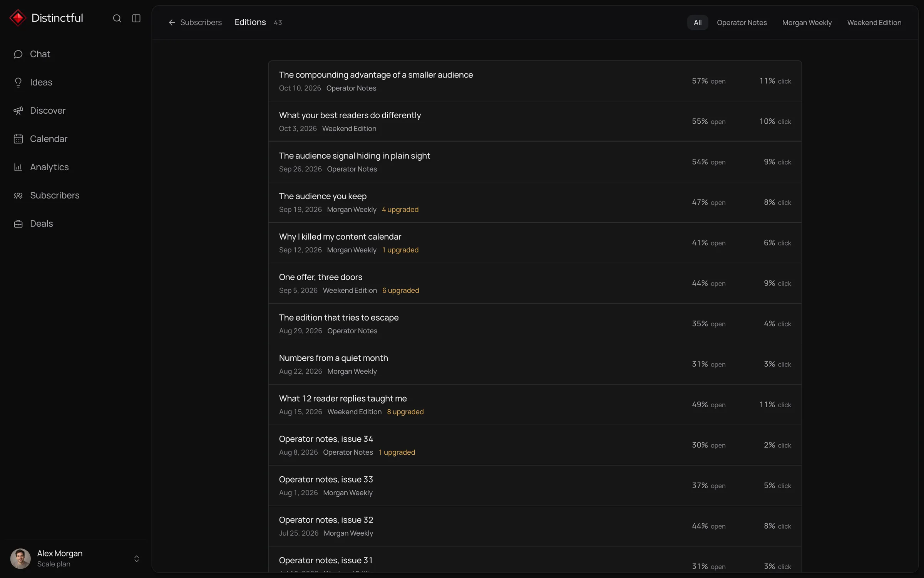This screenshot has height=578, width=924.
Task: Open 'One offer, three doors' edition
Action: (535, 283)
